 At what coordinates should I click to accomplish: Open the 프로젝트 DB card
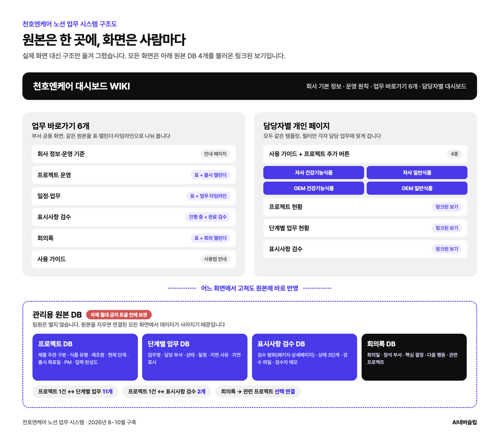(x=85, y=357)
